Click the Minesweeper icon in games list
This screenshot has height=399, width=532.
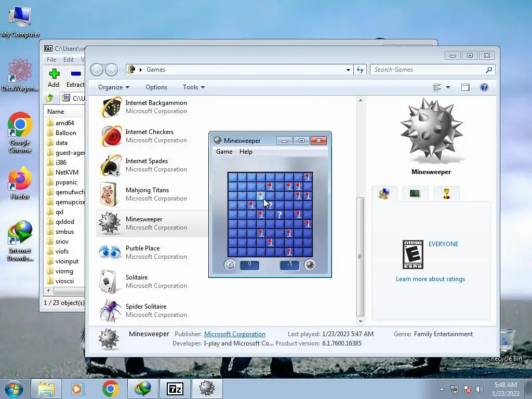109,223
